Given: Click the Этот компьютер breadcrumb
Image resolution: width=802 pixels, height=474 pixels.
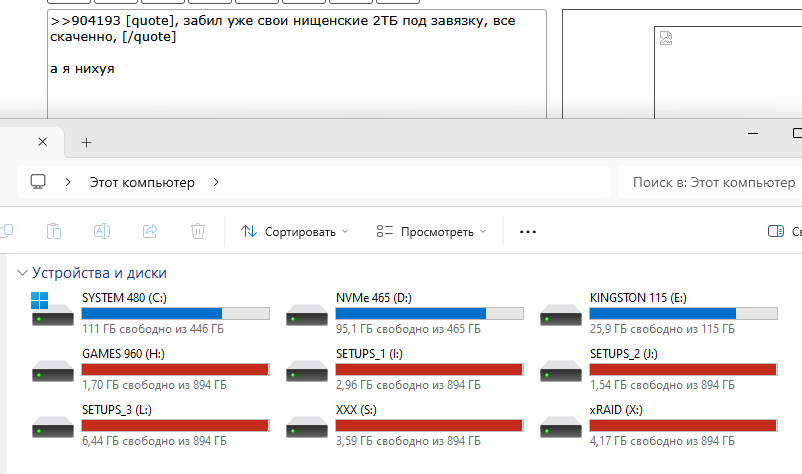Looking at the screenshot, I should coord(142,182).
